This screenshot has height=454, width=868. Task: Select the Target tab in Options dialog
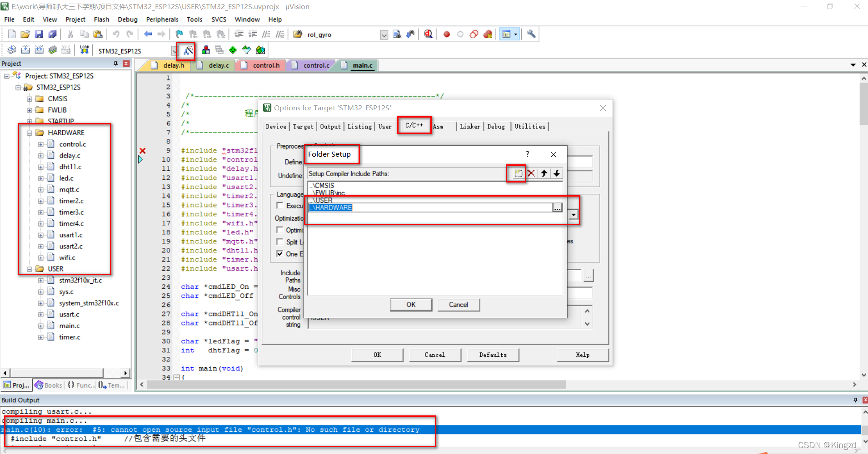pyautogui.click(x=303, y=127)
